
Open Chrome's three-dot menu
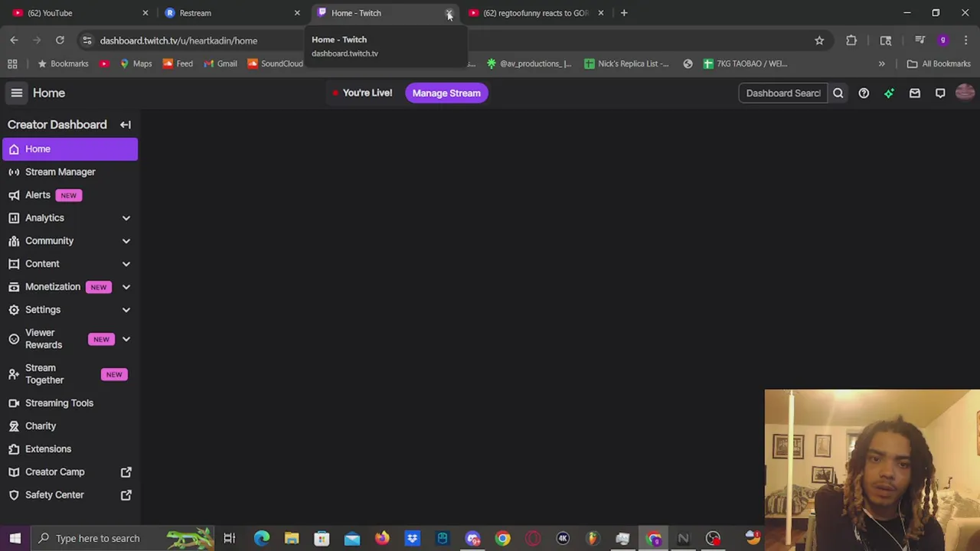(x=966, y=41)
